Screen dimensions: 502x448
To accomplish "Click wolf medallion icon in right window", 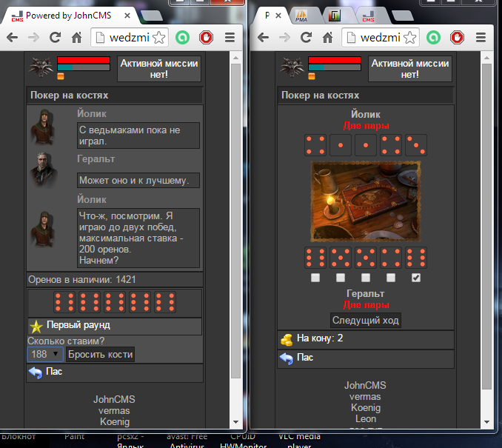I will click(292, 67).
